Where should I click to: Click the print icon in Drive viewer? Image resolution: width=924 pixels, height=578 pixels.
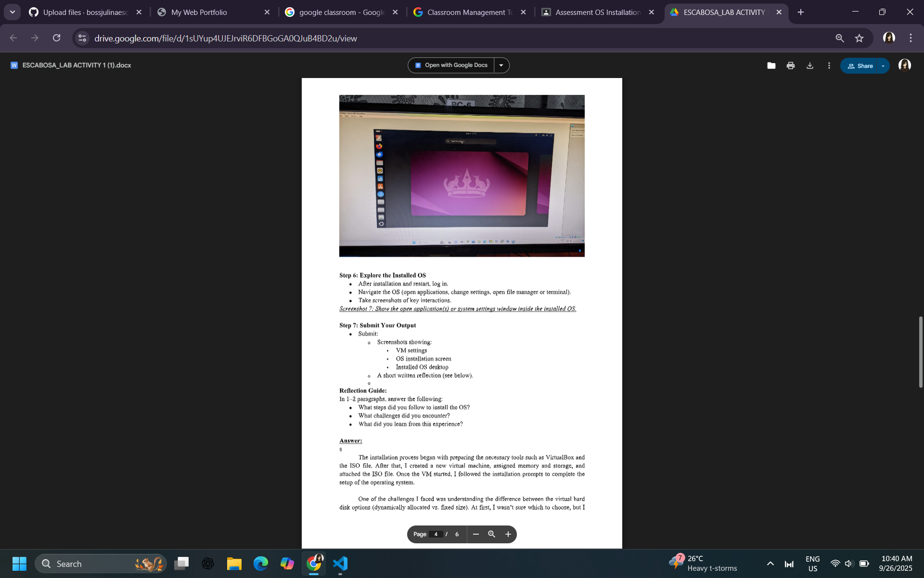tap(790, 66)
